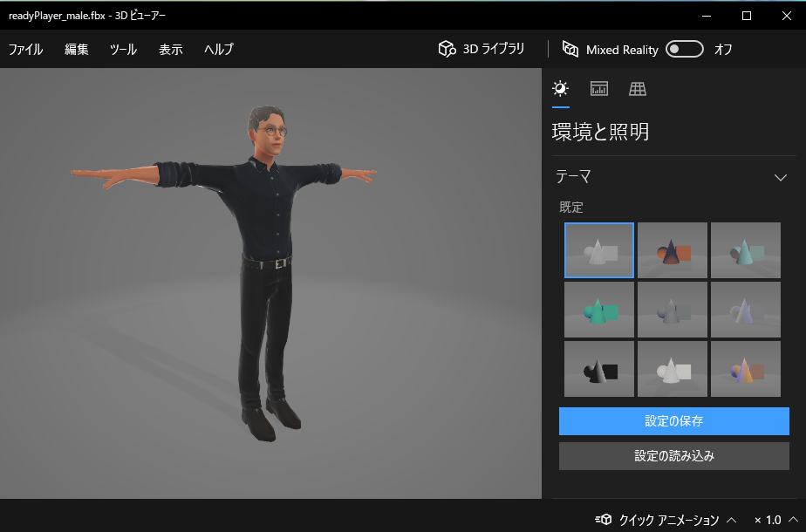
Task: Click the 3D character model in viewport
Action: tap(266, 262)
